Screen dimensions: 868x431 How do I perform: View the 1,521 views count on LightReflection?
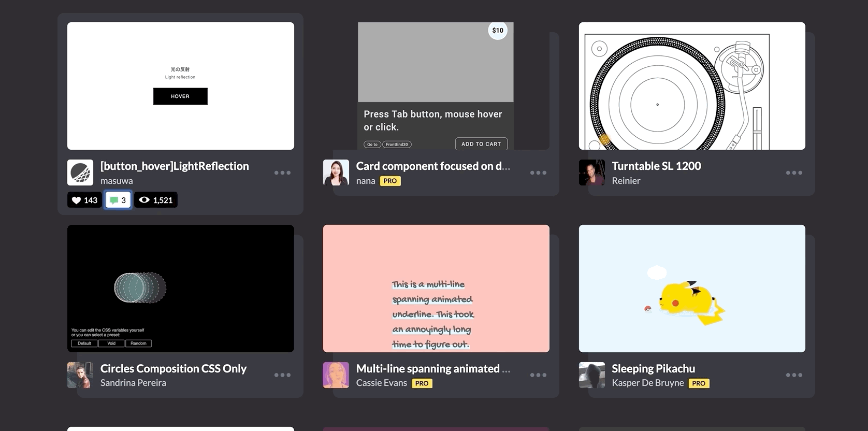pyautogui.click(x=156, y=200)
